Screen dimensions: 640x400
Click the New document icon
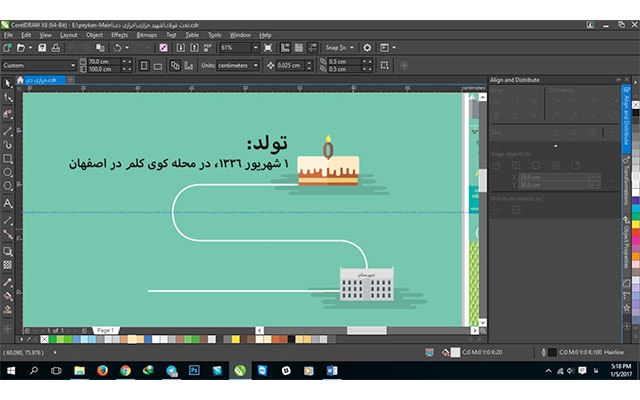click(x=7, y=48)
